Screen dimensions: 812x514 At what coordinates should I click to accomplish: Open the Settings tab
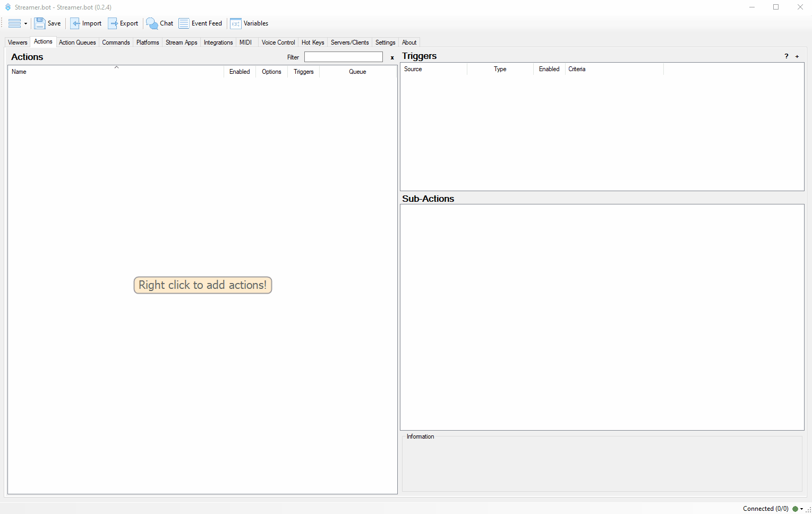pos(385,42)
